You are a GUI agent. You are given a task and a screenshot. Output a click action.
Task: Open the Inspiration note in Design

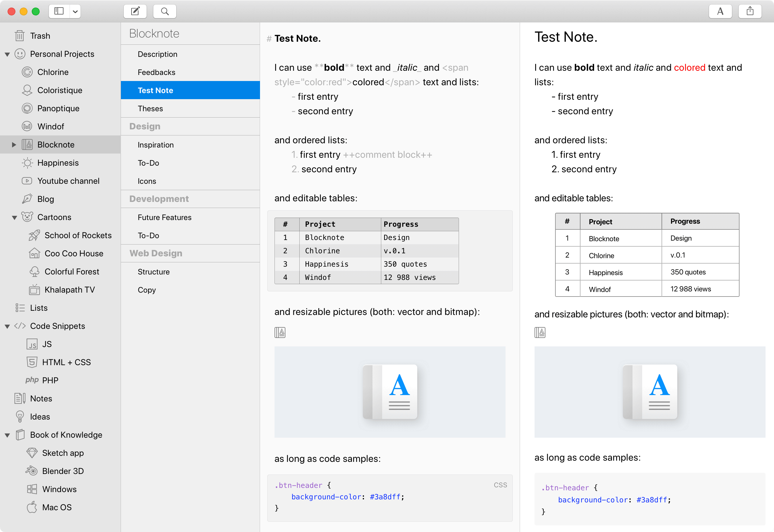pos(156,145)
